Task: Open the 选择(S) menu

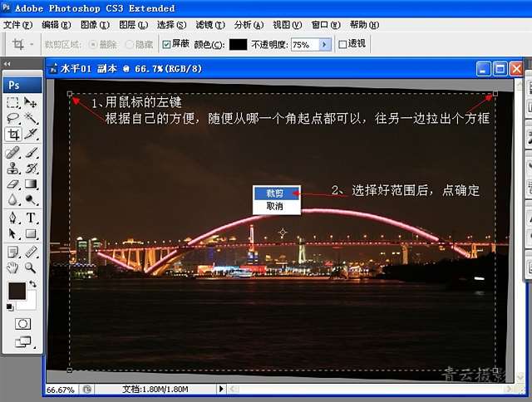Action: pos(172,25)
